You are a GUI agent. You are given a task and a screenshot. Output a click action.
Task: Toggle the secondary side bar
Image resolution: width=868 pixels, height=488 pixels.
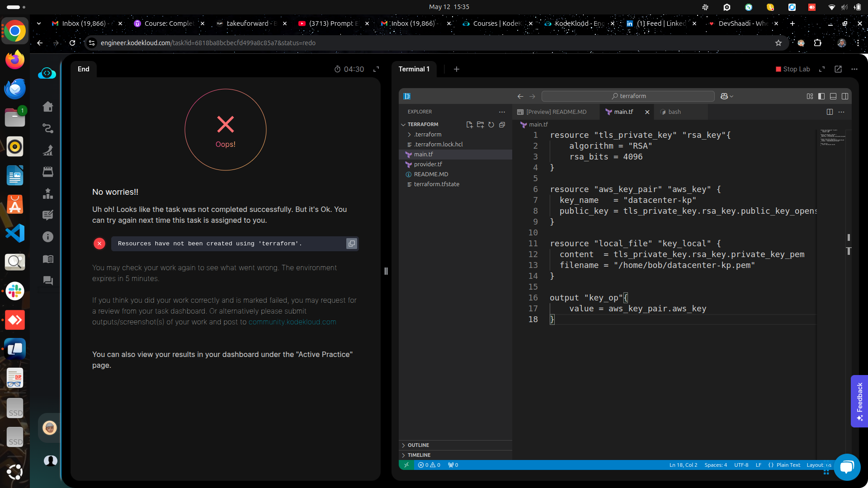[x=845, y=96]
